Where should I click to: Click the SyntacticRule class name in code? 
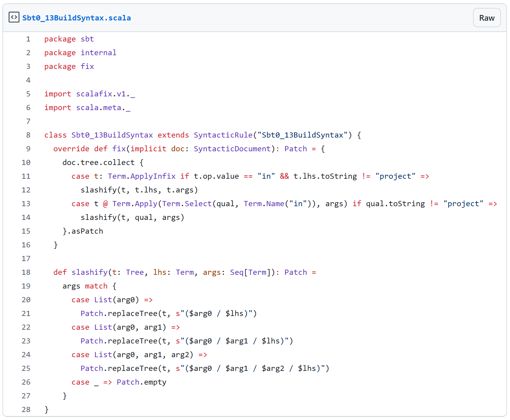[223, 135]
